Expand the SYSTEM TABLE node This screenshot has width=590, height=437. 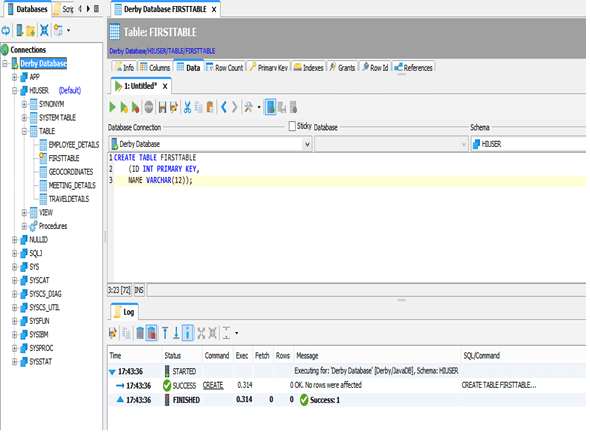click(x=24, y=118)
